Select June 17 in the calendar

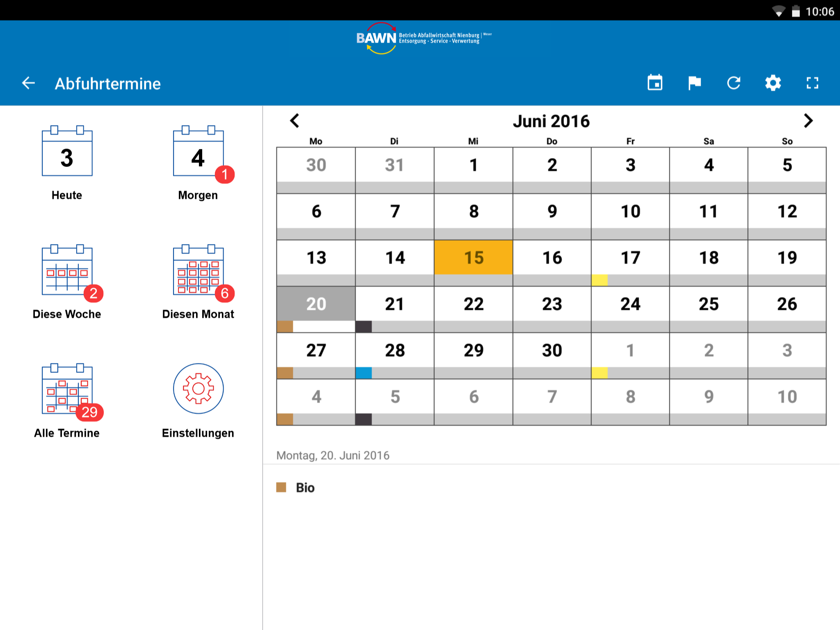[x=630, y=258]
